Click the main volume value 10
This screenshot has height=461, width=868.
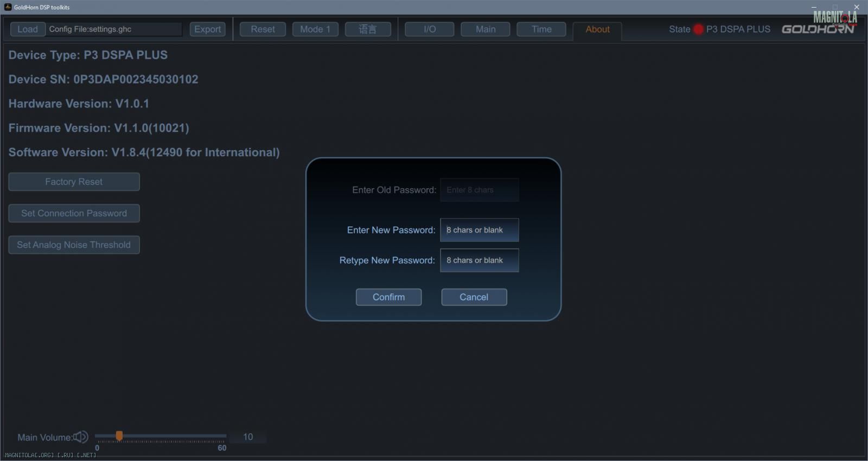[x=248, y=437]
